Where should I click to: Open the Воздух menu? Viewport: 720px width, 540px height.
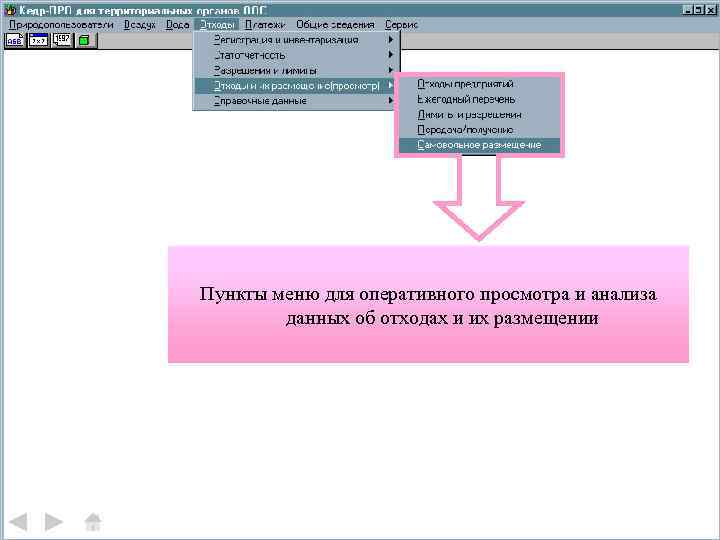pos(140,25)
